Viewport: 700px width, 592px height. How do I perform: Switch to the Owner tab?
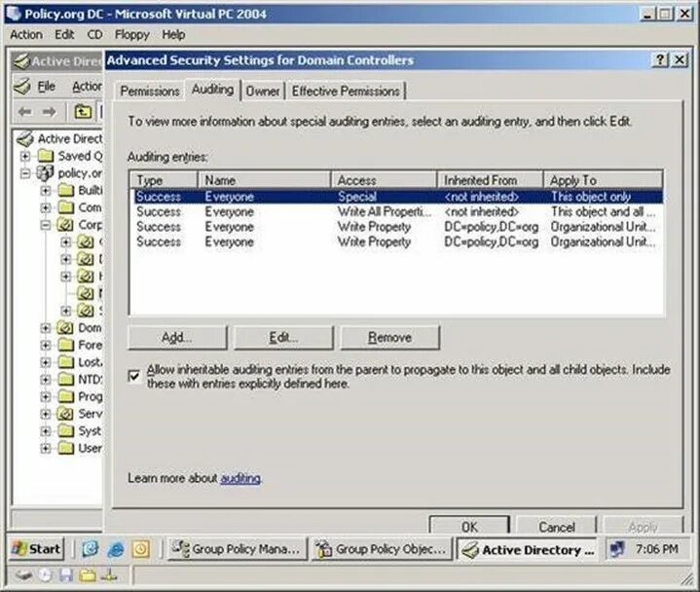[x=263, y=92]
